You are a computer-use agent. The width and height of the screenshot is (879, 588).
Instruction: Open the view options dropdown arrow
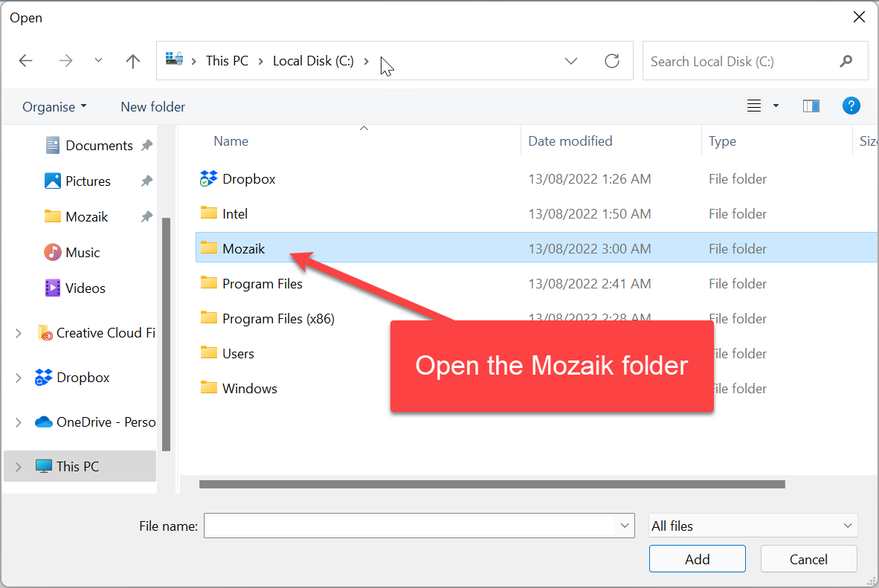pos(776,106)
